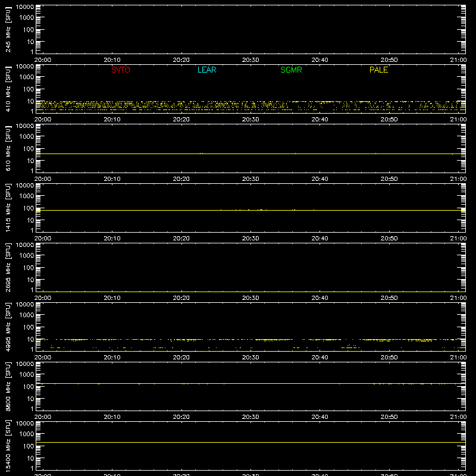476x476 pixels.
Task: Click the 2695 MHz [SFU] axis title
Action: (8, 268)
